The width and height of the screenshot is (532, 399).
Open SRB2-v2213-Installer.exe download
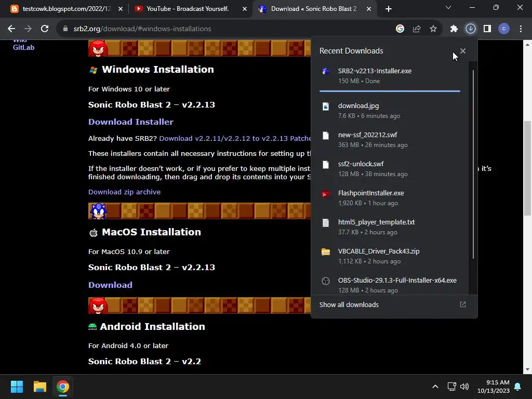pyautogui.click(x=390, y=76)
